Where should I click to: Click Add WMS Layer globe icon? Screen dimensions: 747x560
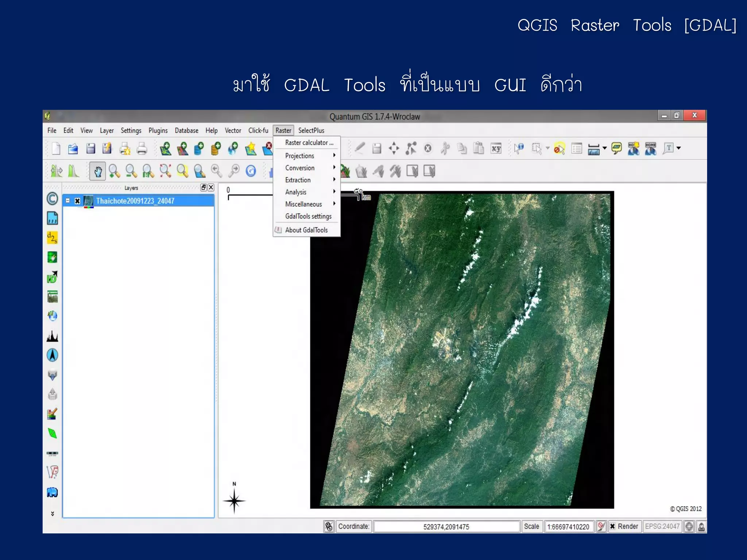click(233, 148)
